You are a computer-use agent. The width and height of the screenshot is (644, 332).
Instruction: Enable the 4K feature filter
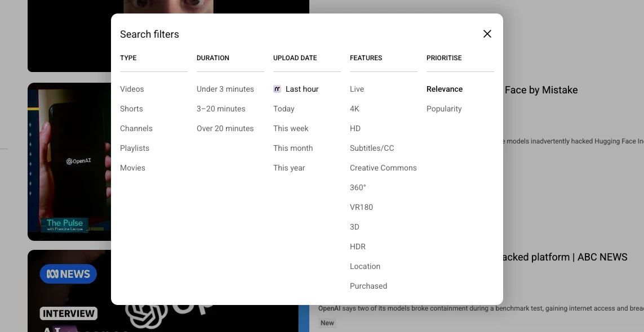pyautogui.click(x=354, y=109)
